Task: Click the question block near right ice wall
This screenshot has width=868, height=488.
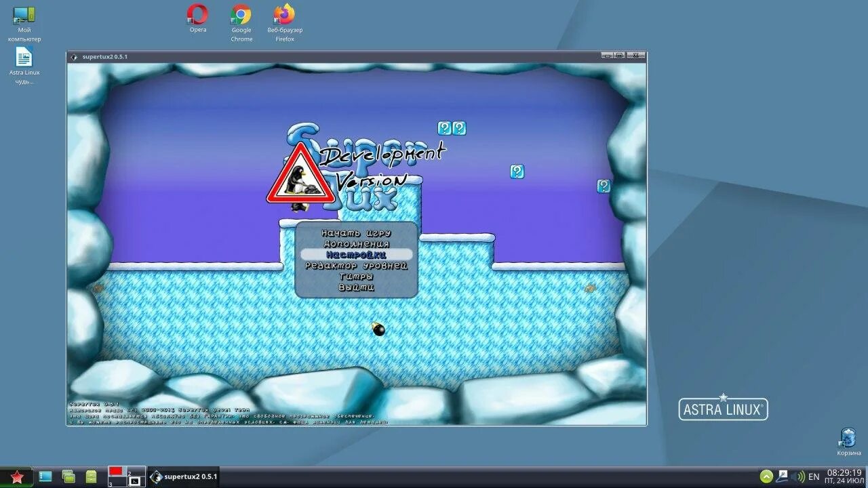Action: pos(604,186)
